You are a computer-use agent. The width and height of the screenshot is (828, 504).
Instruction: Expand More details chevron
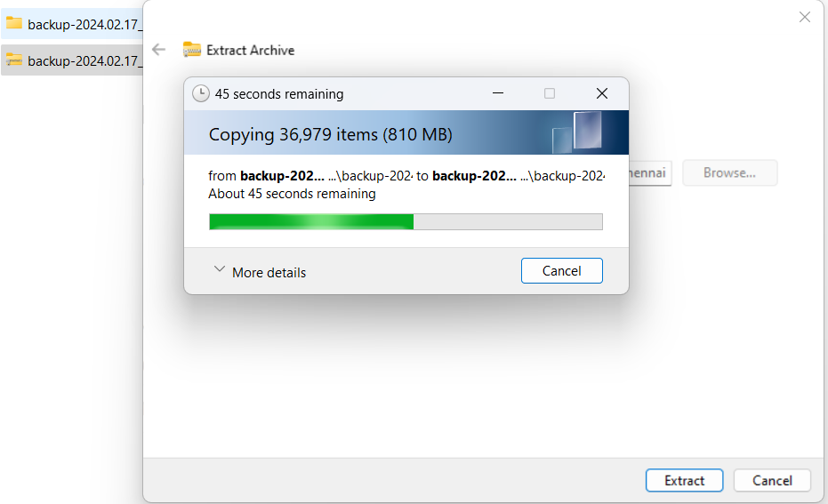click(x=219, y=269)
